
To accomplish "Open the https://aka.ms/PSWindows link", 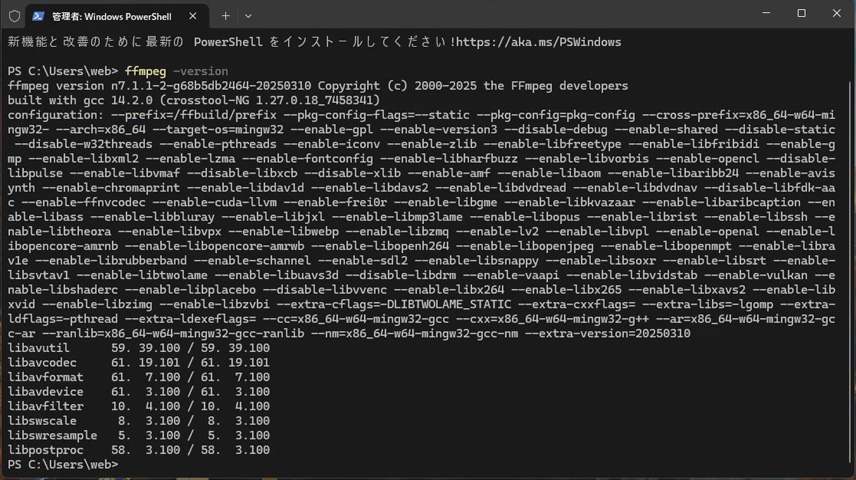I will (539, 42).
